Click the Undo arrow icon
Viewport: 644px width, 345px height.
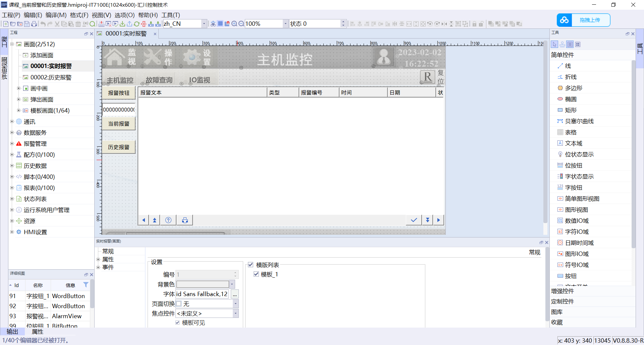tap(43, 24)
